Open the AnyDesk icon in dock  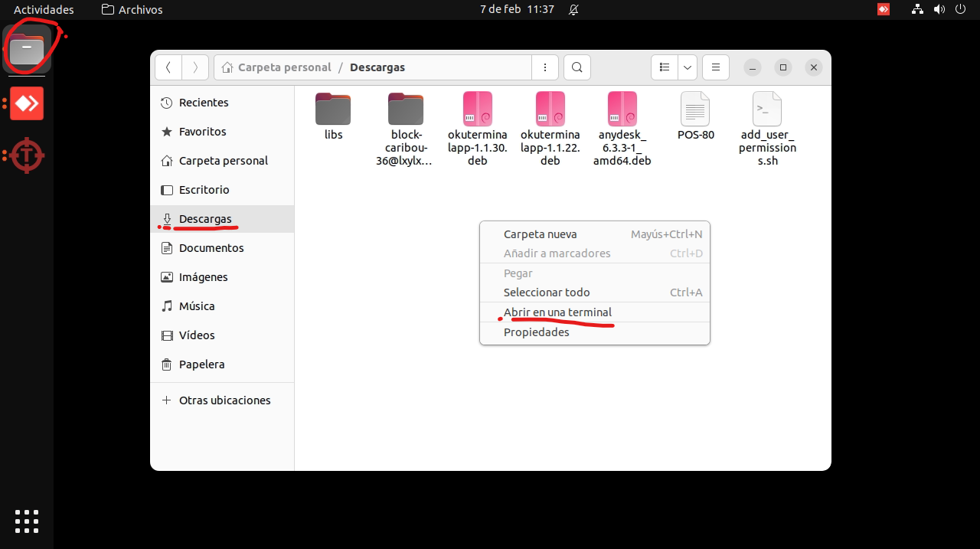pos(27,103)
